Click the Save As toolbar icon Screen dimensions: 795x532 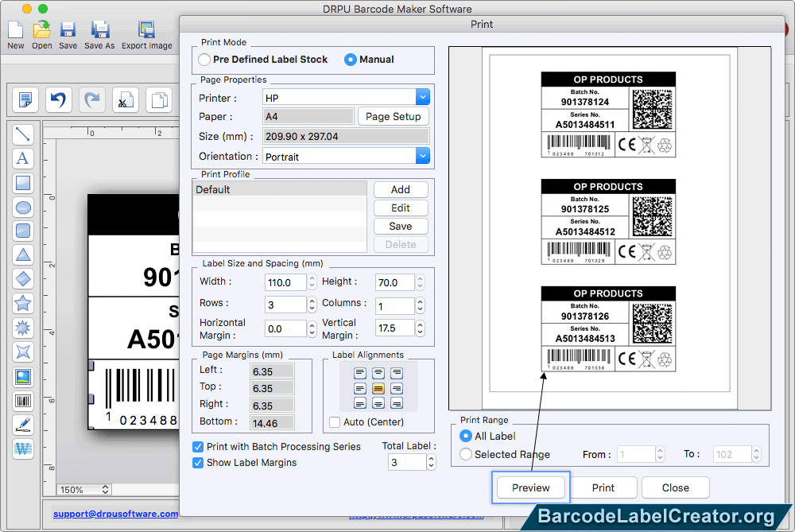pyautogui.click(x=99, y=34)
